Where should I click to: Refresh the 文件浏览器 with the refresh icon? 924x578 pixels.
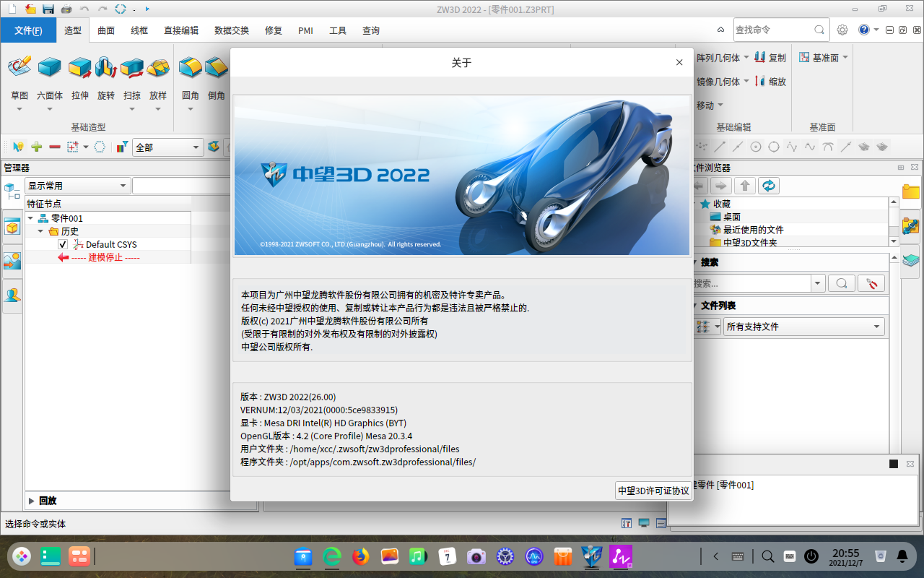(x=769, y=185)
